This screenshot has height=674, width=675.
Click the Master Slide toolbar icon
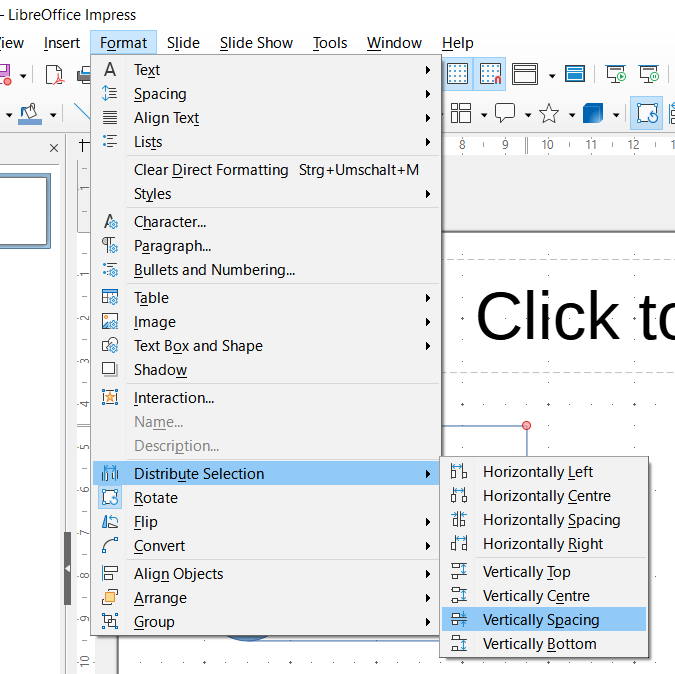[x=575, y=74]
